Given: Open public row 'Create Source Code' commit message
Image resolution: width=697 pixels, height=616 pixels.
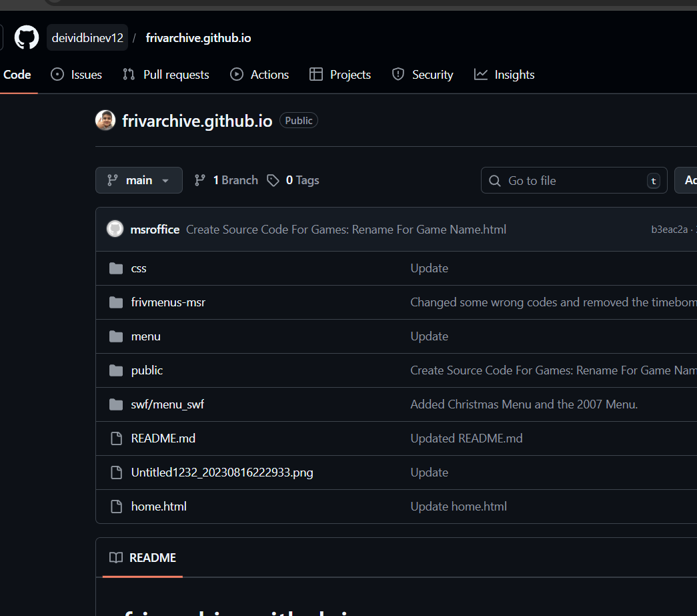Looking at the screenshot, I should pyautogui.click(x=554, y=370).
